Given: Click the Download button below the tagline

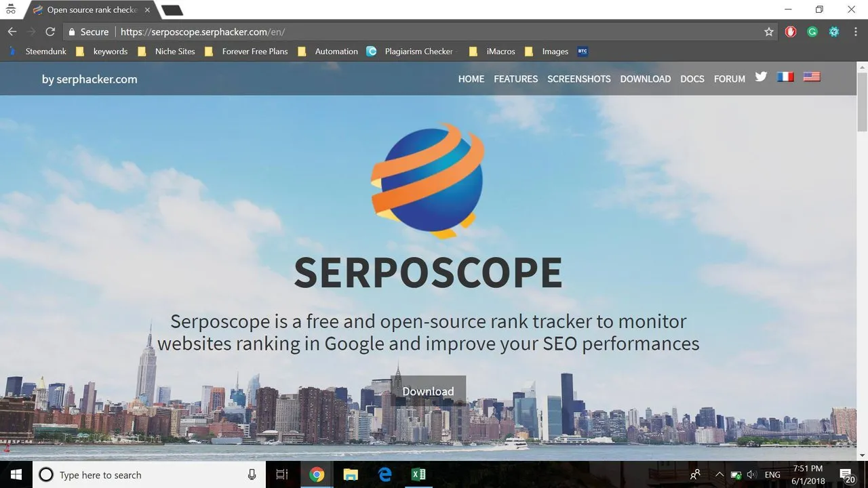Looking at the screenshot, I should [x=428, y=391].
